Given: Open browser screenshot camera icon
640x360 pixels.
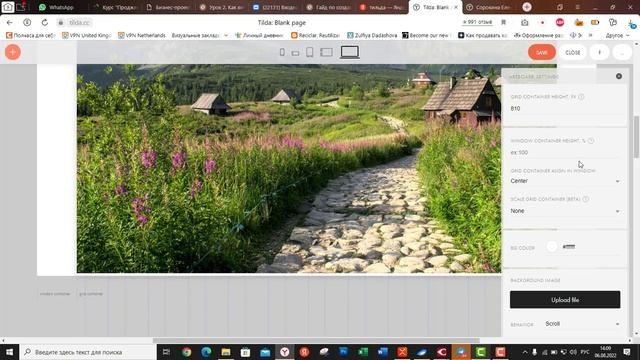Looking at the screenshot, I should pos(525,22).
